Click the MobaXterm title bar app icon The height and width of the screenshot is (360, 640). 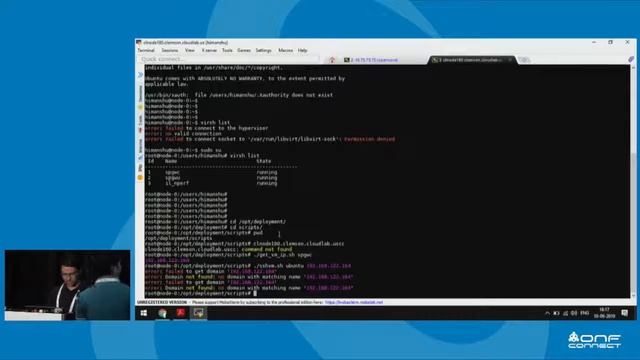[x=139, y=42]
